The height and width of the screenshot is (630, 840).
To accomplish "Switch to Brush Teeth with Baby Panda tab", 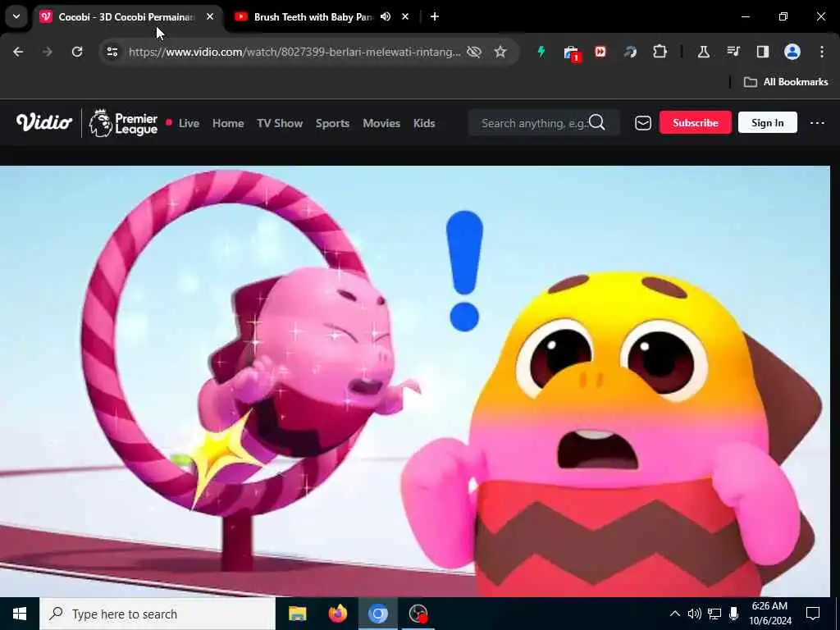I will click(x=313, y=17).
